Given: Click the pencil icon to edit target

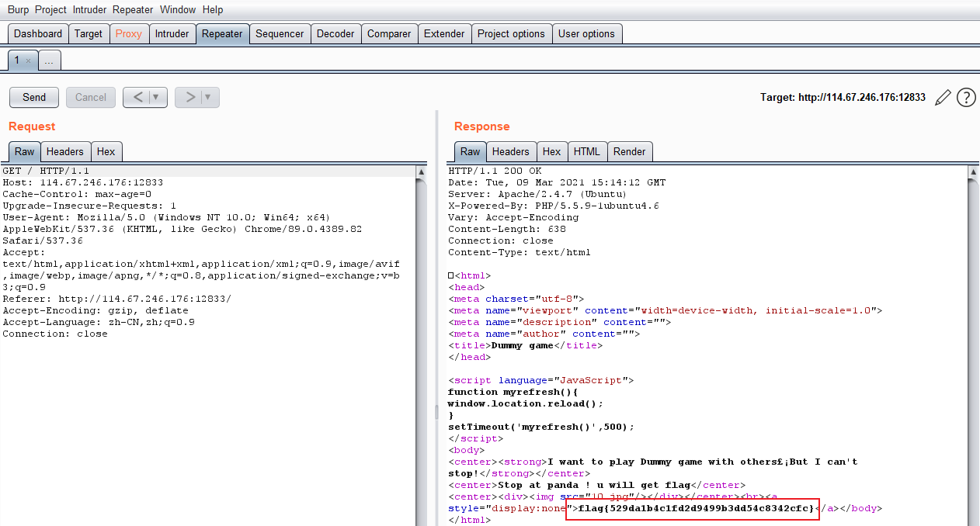Looking at the screenshot, I should coord(943,98).
